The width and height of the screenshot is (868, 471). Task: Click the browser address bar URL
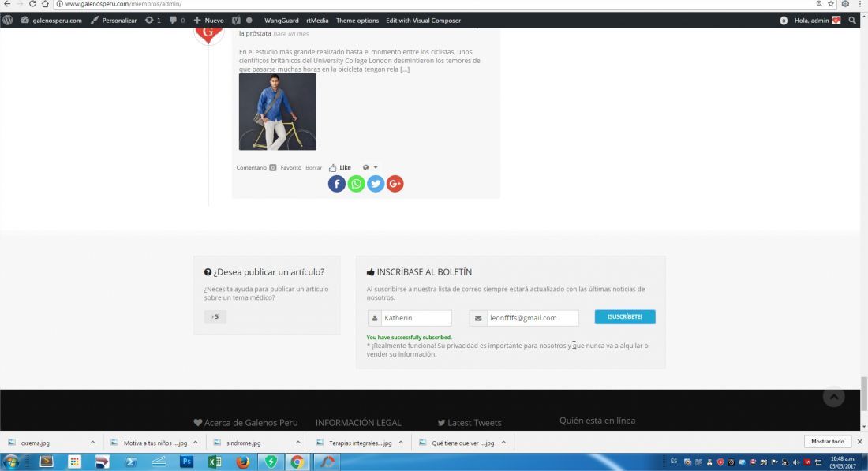123,4
